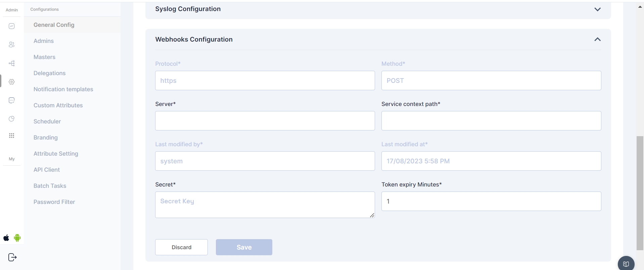Open the help book icon button

[x=626, y=264]
